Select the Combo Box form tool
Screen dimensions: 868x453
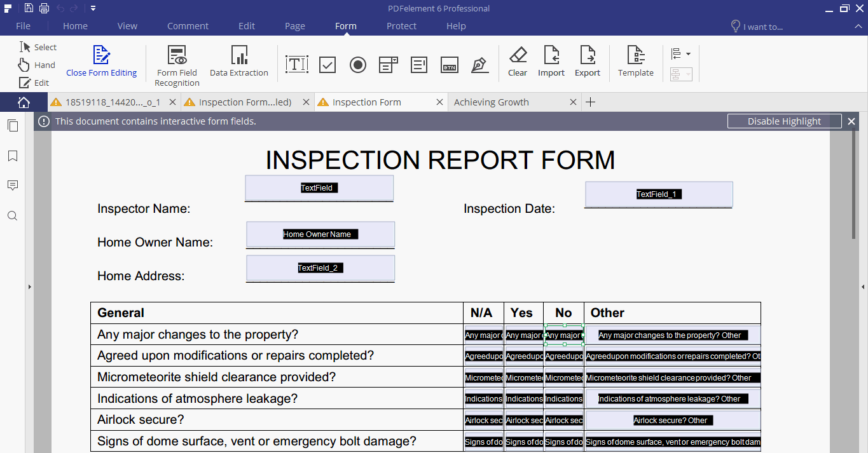click(388, 64)
